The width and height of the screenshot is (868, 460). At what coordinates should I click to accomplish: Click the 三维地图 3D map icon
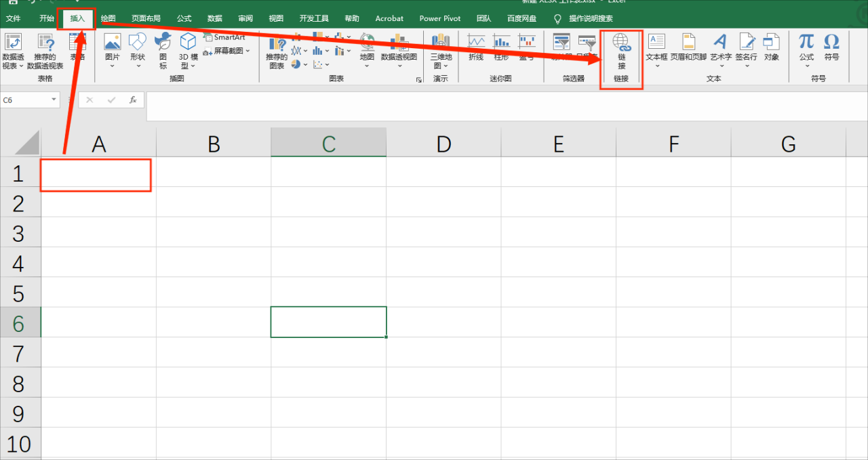[x=441, y=42]
